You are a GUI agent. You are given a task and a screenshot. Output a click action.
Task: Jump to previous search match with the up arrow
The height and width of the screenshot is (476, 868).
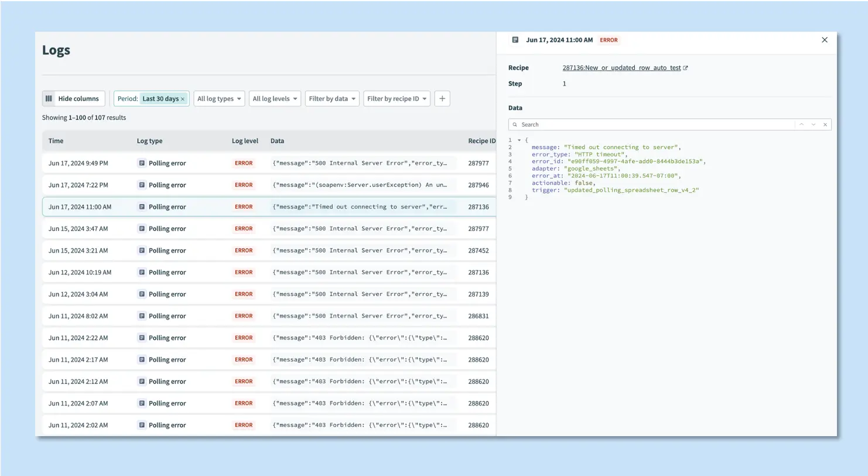(x=801, y=124)
